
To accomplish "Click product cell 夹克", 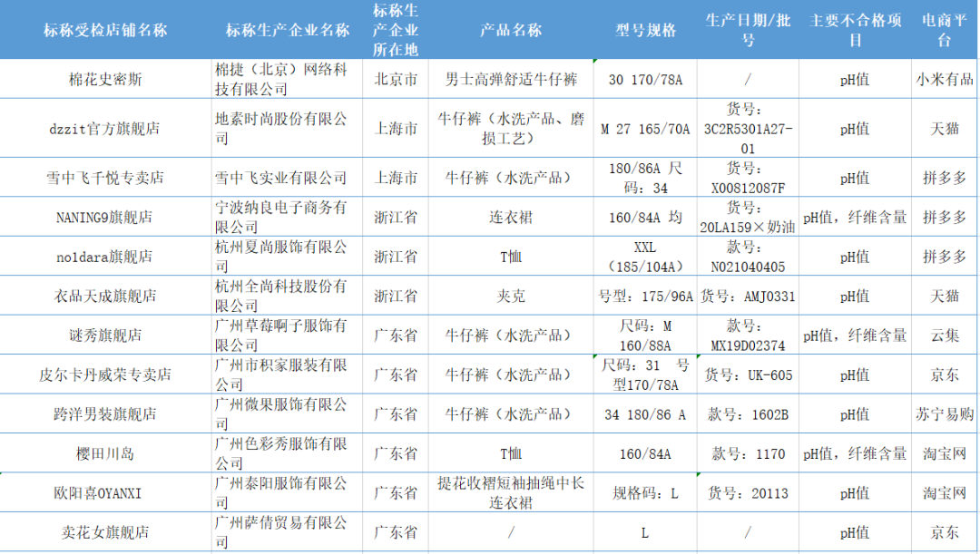I will [511, 296].
